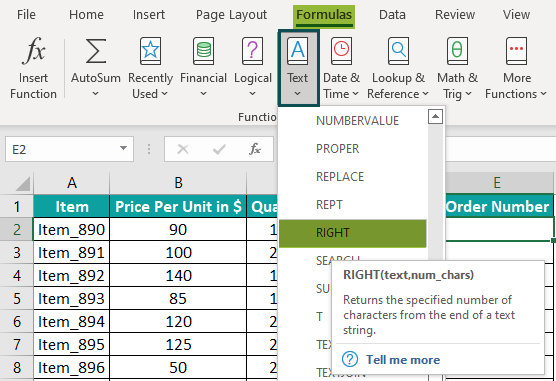Select column B header
Screen dimensions: 556x381
click(x=178, y=183)
